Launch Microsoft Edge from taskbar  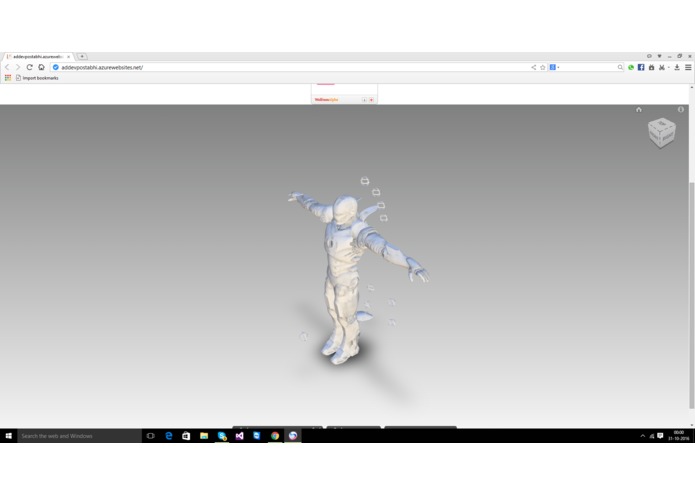pos(168,436)
